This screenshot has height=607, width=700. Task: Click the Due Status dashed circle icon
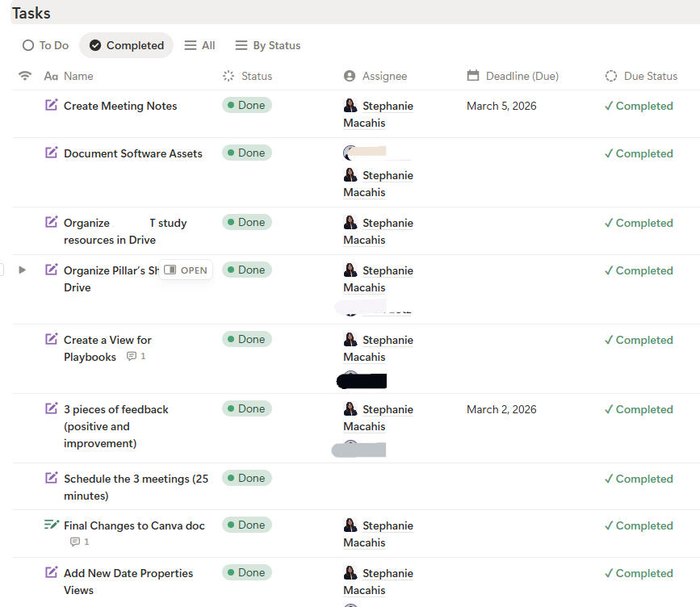[611, 76]
